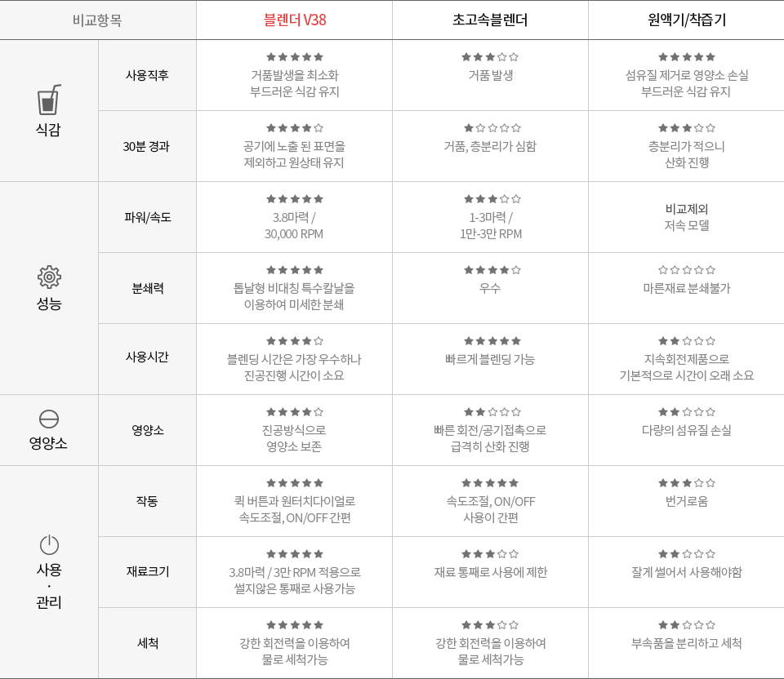This screenshot has width=784, height=679.
Task: Click the star rating for 초고속블렌더 사용시간
Action: [x=492, y=341]
